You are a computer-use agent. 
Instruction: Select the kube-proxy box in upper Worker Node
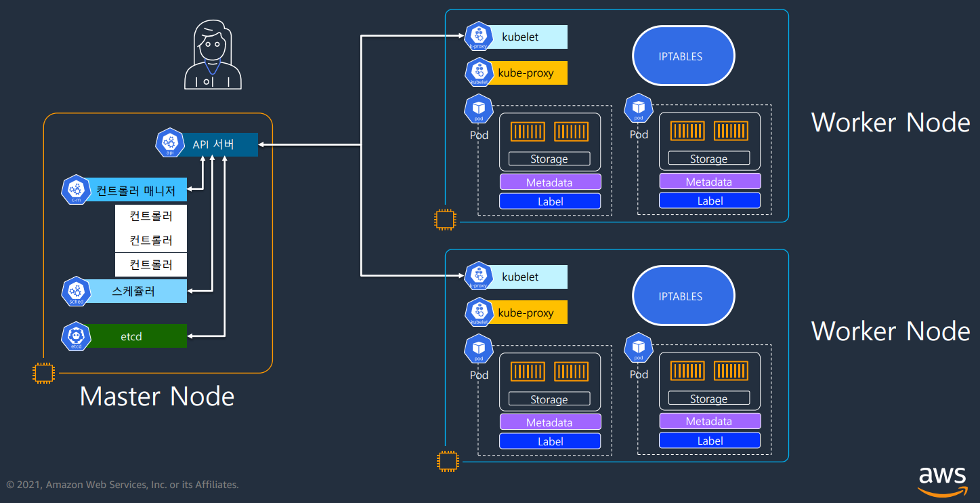pyautogui.click(x=525, y=73)
